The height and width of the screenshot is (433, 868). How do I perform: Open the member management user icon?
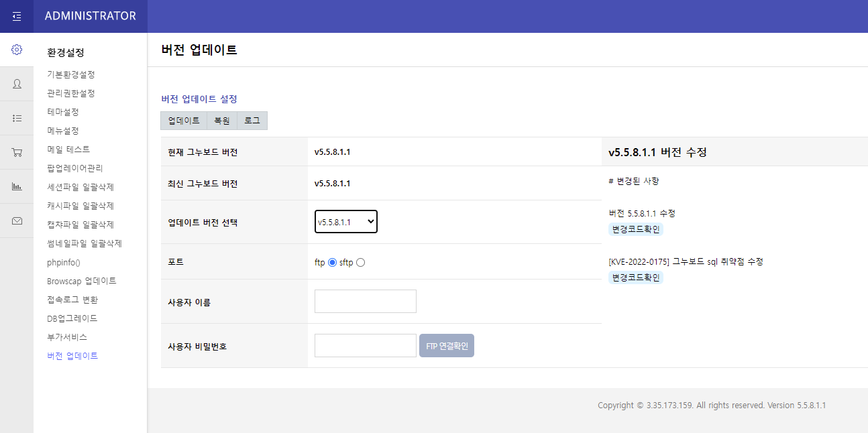point(17,84)
